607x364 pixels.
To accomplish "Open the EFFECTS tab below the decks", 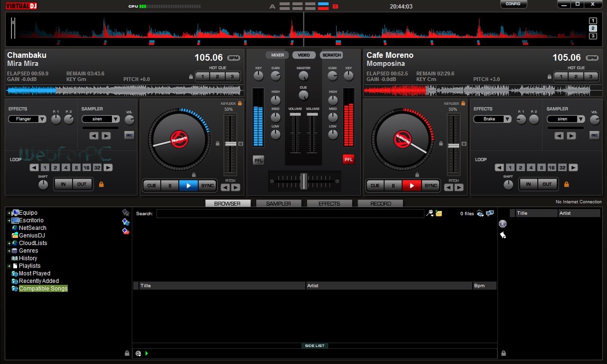I will pyautogui.click(x=329, y=204).
